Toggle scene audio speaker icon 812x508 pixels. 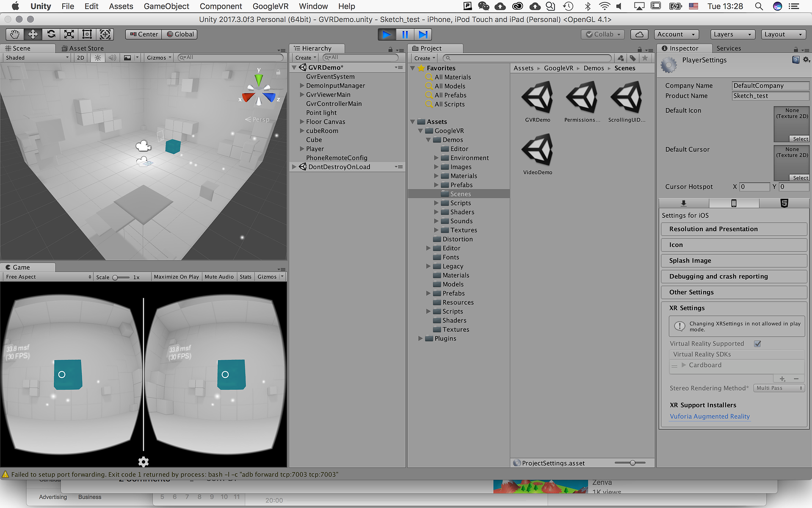112,58
